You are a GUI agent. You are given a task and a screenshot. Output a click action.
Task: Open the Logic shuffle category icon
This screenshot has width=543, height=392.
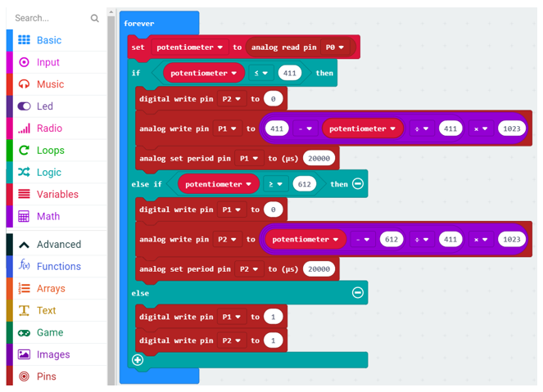pyautogui.click(x=24, y=172)
